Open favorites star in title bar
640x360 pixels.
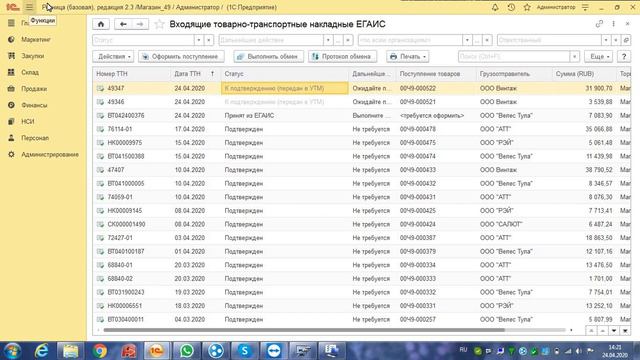pyautogui.click(x=527, y=7)
